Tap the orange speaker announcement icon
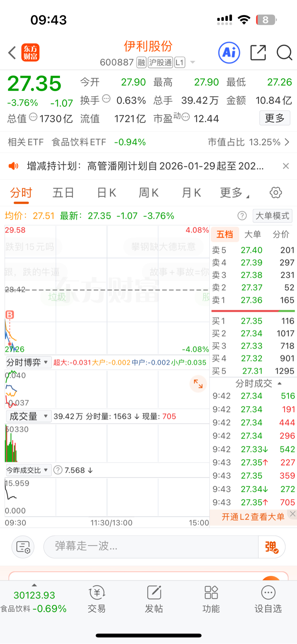297x644 pixels. [14, 166]
